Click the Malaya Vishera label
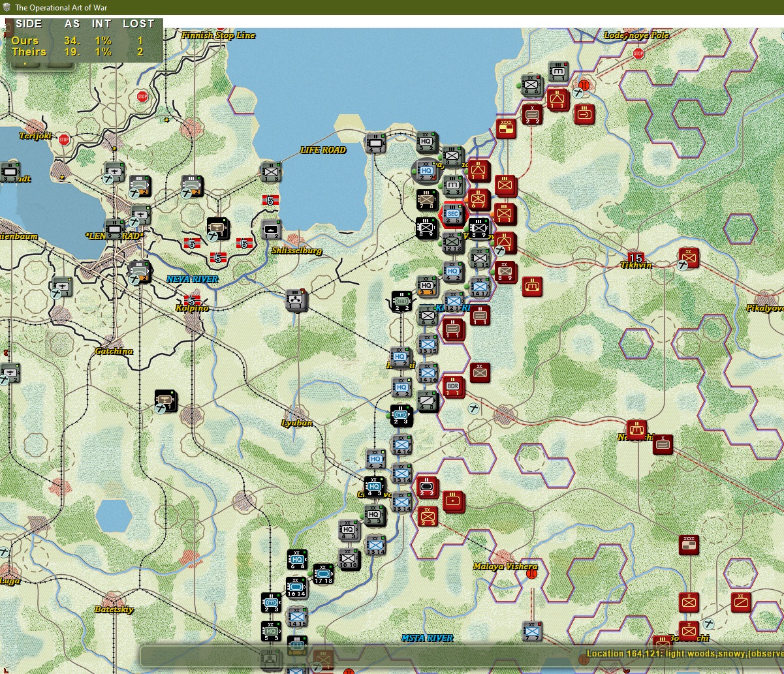The height and width of the screenshot is (674, 784). coord(505,566)
